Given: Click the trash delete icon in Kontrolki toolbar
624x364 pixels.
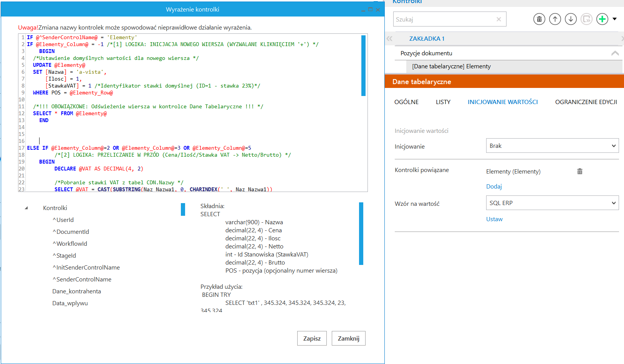Looking at the screenshot, I should [x=539, y=19].
